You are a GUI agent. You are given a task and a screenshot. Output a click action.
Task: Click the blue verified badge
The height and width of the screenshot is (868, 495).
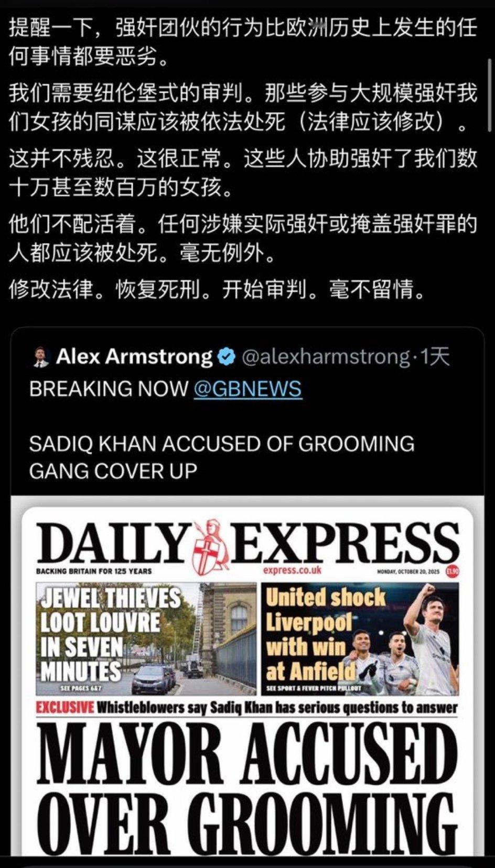226,357
